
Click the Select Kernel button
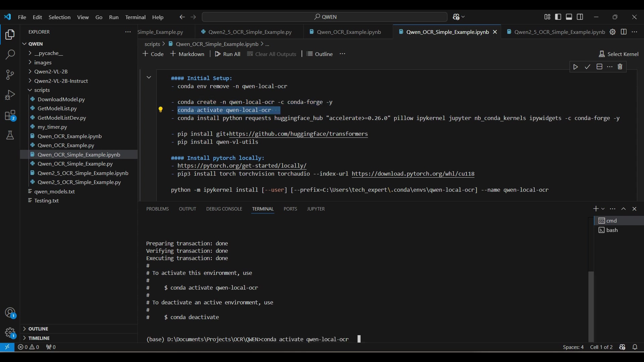pyautogui.click(x=619, y=54)
